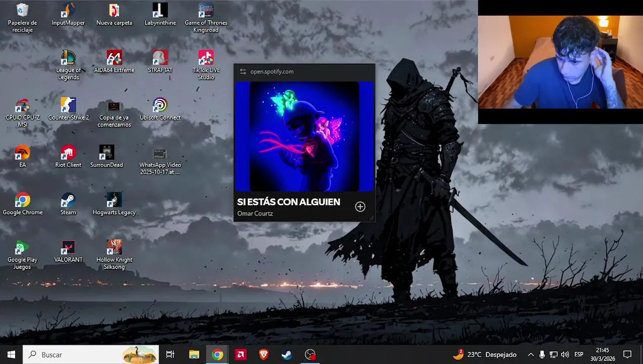Select the Ubisoft Connect desktop icon
643x364 pixels.
point(160,109)
